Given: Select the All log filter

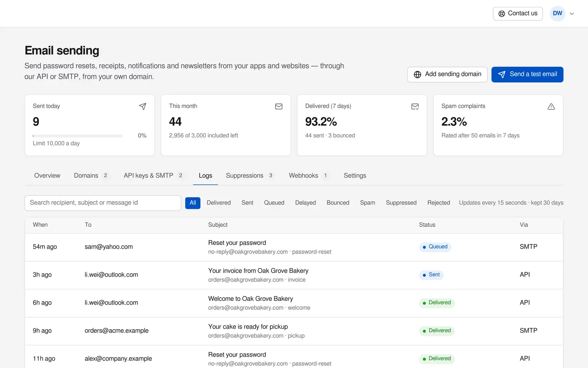Looking at the screenshot, I should click(x=193, y=203).
